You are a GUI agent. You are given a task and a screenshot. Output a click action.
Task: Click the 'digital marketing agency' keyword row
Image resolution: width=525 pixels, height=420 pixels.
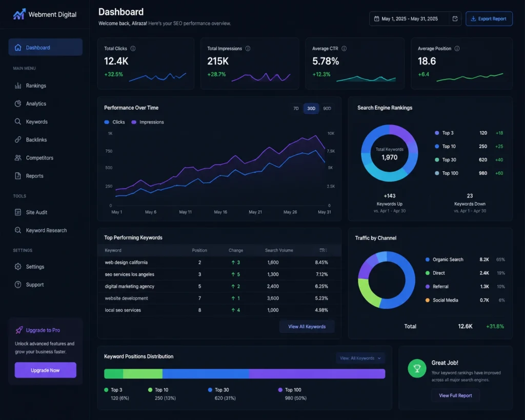(x=219, y=286)
